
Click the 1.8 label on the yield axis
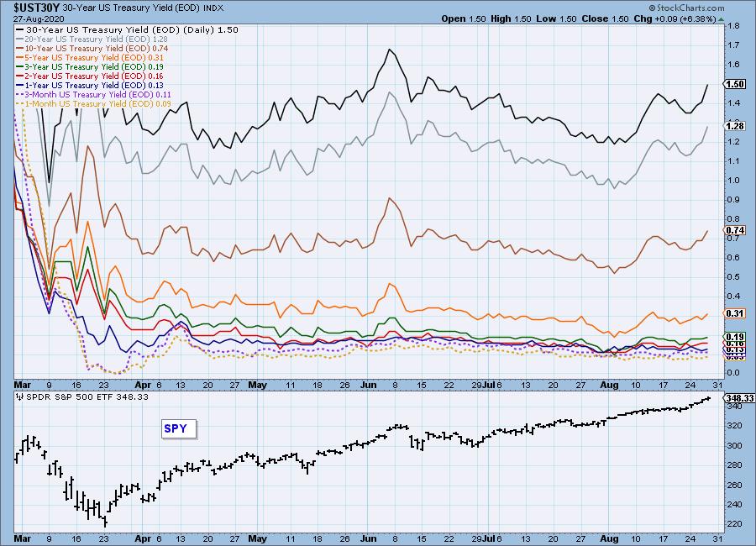point(733,25)
